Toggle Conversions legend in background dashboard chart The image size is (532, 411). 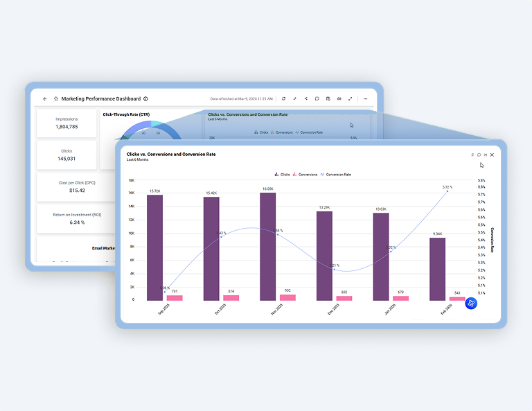[x=282, y=132]
